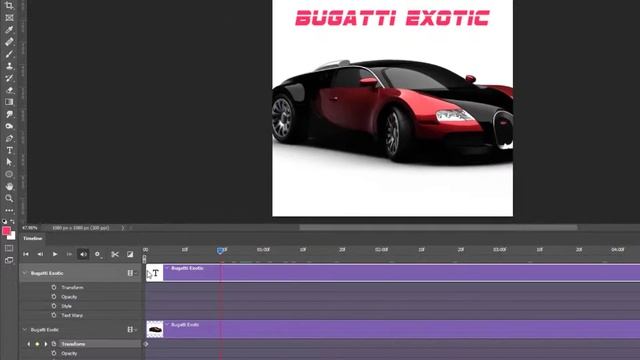The width and height of the screenshot is (640, 360).
Task: Split clip at playhead with scissors
Action: pyautogui.click(x=115, y=254)
